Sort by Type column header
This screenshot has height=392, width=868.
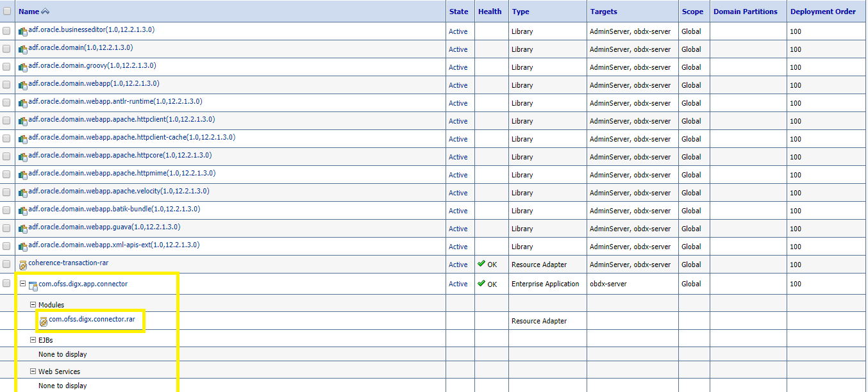pyautogui.click(x=520, y=12)
